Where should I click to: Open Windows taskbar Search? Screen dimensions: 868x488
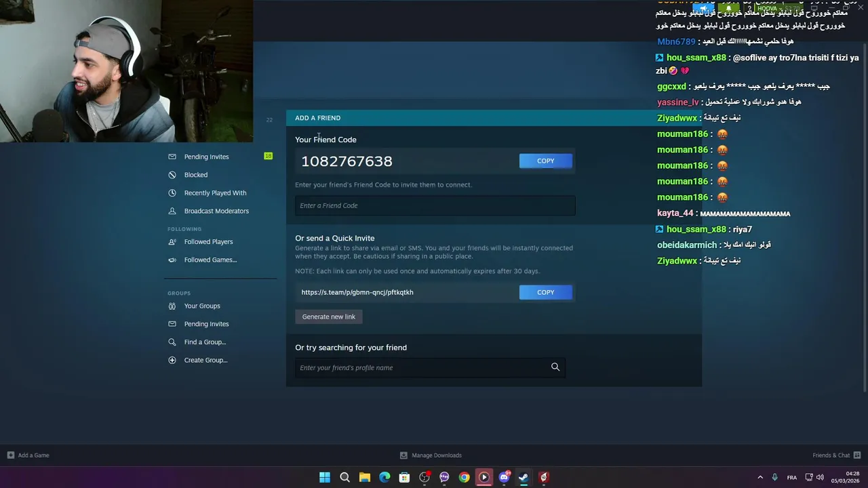[344, 477]
